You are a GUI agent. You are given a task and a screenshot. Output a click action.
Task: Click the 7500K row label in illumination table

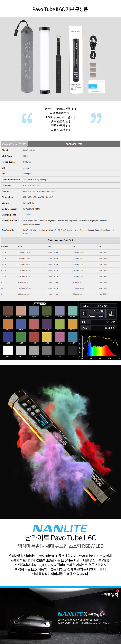4,276
